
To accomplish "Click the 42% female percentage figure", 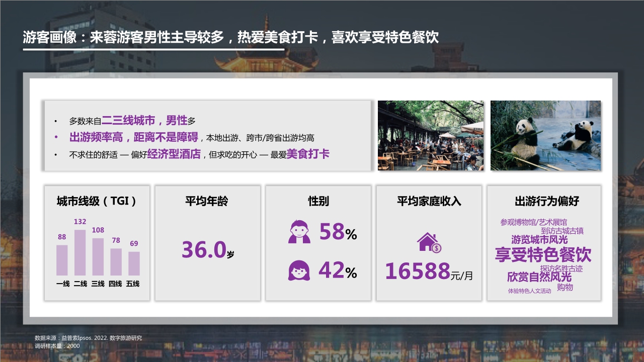I will pos(335,271).
